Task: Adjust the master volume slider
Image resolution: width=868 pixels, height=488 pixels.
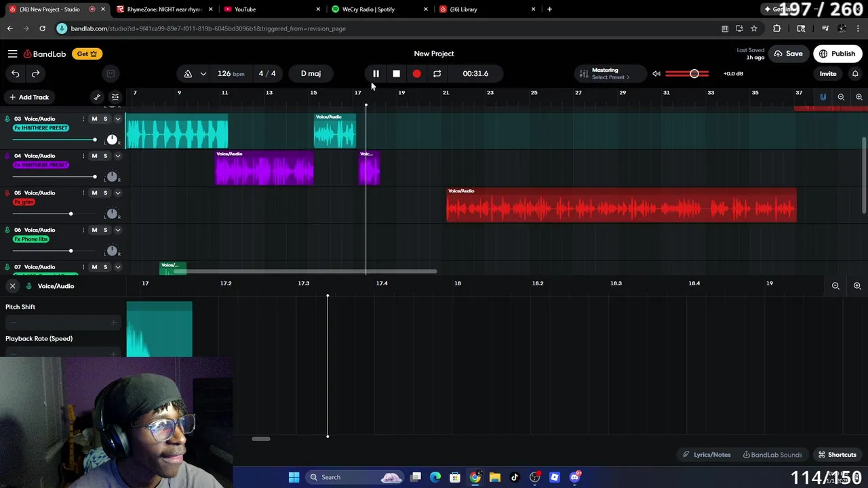Action: pyautogui.click(x=688, y=73)
